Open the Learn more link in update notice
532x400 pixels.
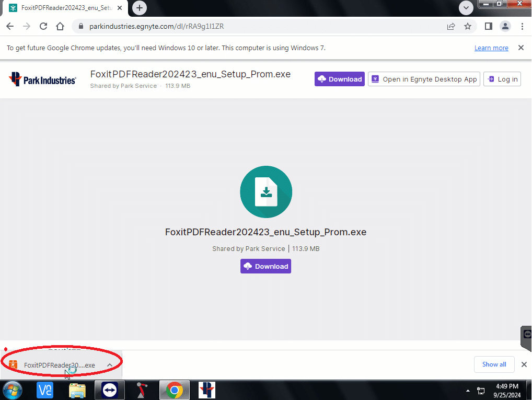(491, 48)
